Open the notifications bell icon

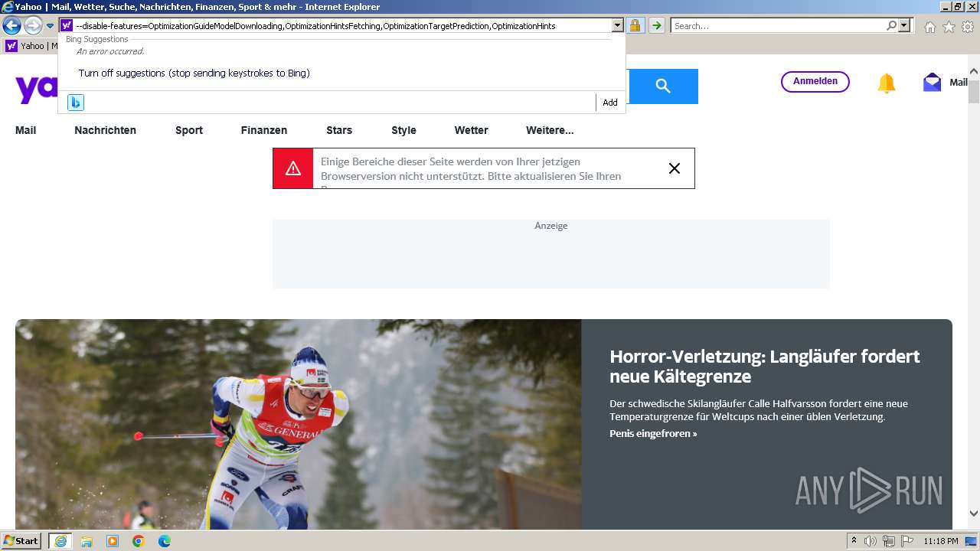pyautogui.click(x=886, y=83)
